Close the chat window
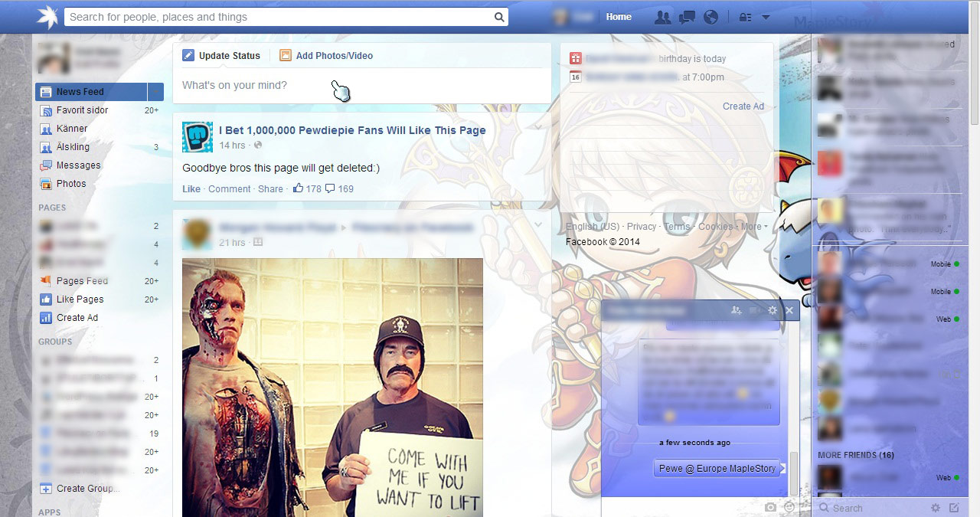This screenshot has height=517, width=980. coord(789,310)
